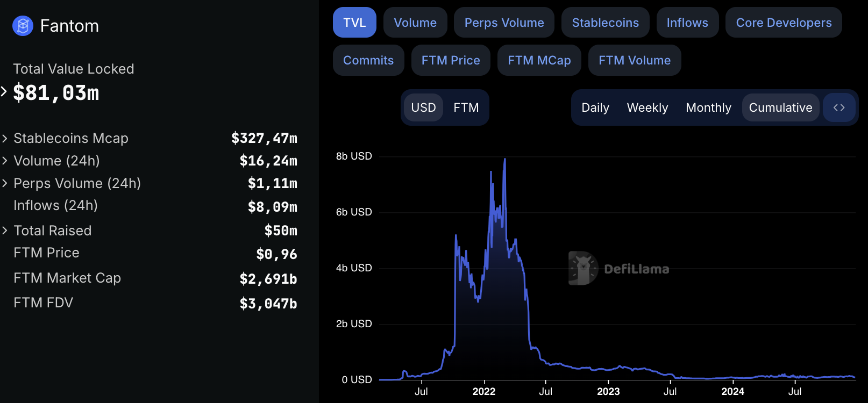Click the Inflows (24h) label
The image size is (868, 403).
[x=55, y=205]
